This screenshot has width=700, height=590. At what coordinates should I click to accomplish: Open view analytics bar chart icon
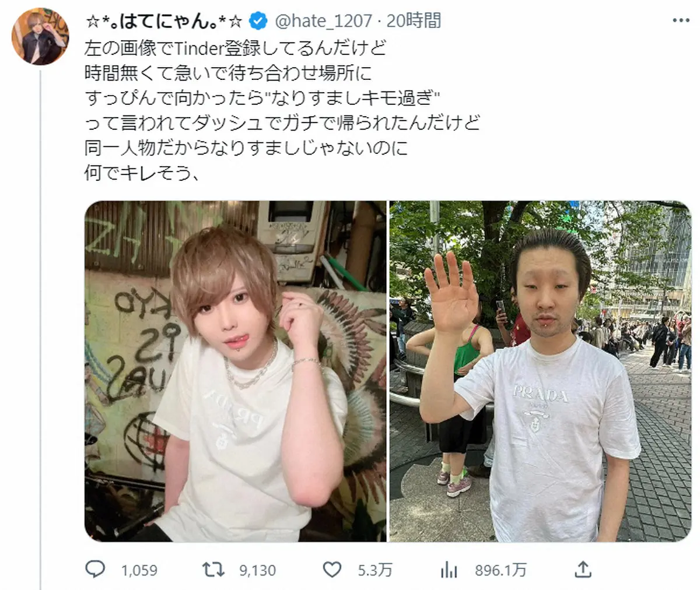click(449, 570)
